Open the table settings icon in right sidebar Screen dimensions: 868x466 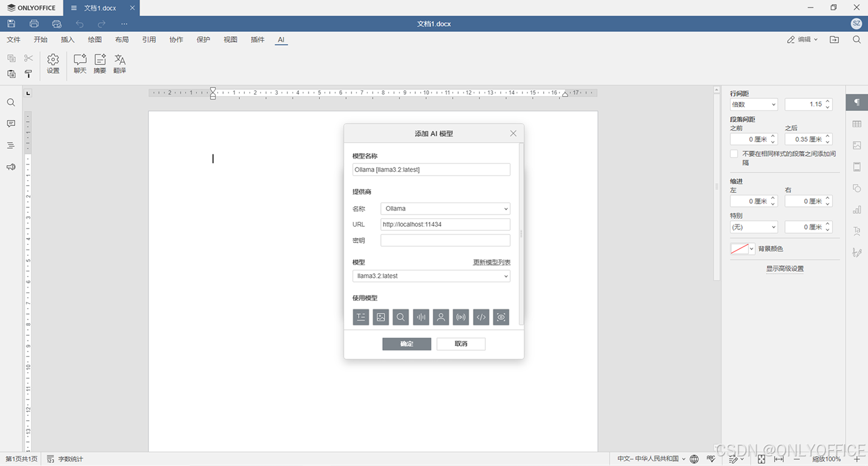click(857, 124)
